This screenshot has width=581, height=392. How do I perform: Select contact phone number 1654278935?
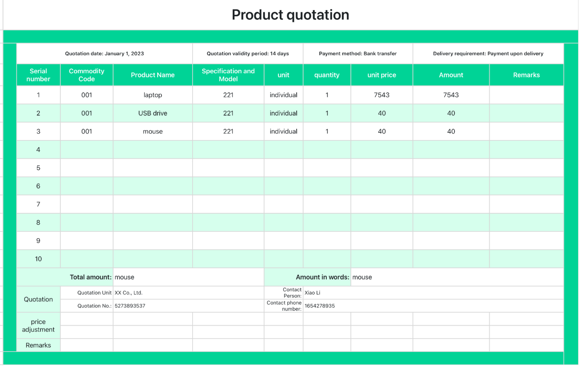point(433,306)
